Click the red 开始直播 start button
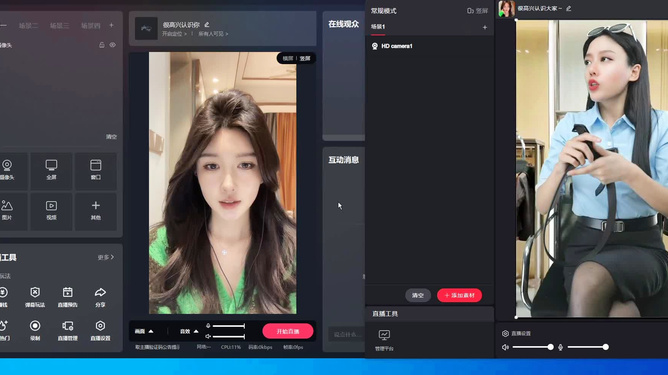The image size is (668, 375). tap(288, 331)
